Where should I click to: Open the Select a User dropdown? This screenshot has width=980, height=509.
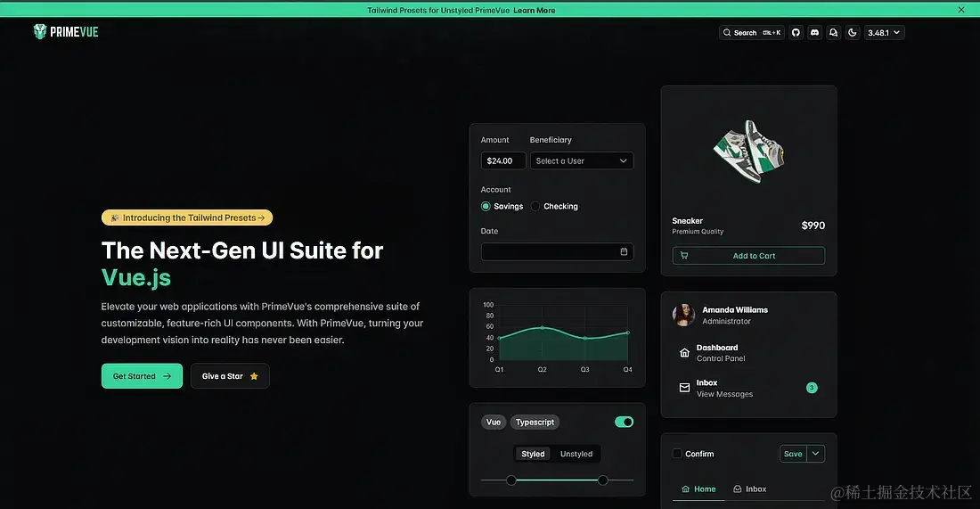581,160
